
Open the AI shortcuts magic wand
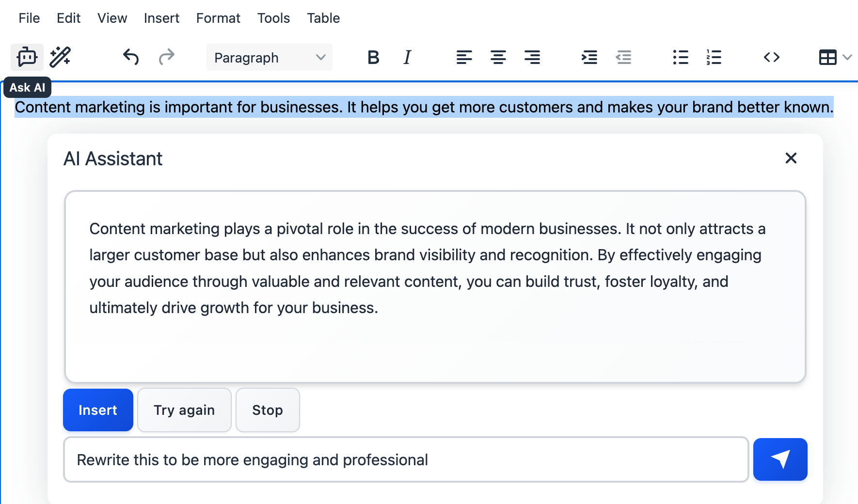click(x=61, y=57)
